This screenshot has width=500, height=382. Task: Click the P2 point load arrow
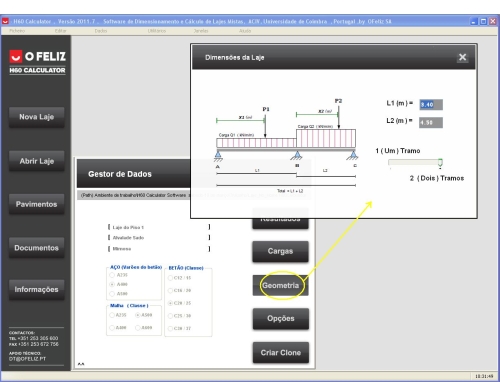(339, 116)
